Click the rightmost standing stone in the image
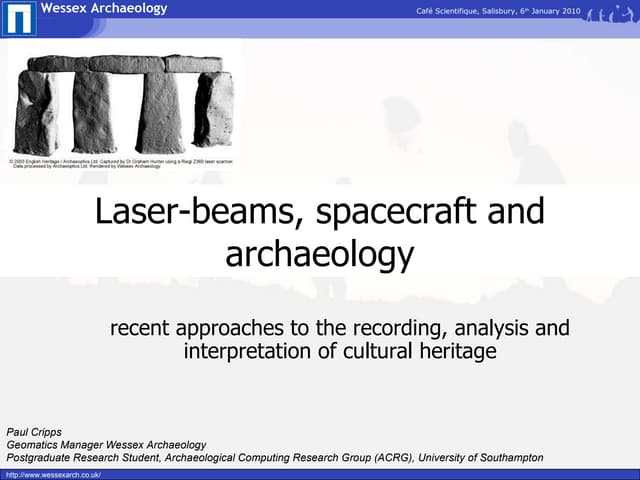The width and height of the screenshot is (640, 480). pyautogui.click(x=213, y=108)
